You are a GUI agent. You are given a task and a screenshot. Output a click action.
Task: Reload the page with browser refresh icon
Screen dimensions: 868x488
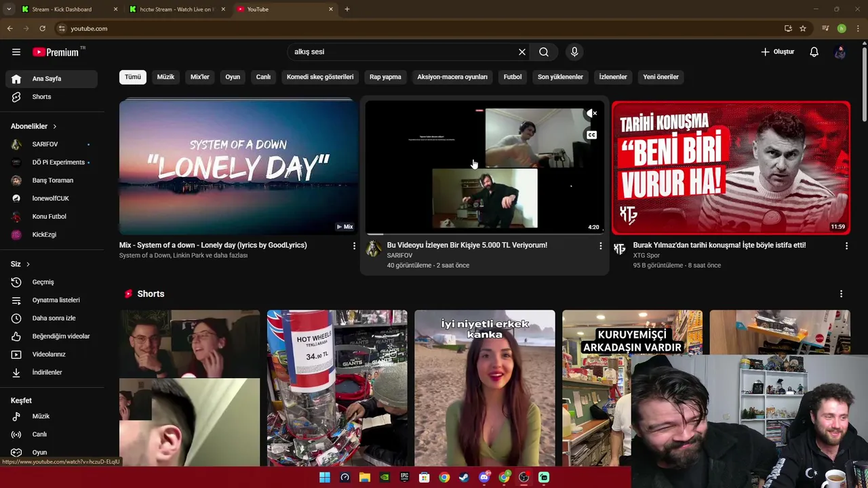[x=42, y=28]
